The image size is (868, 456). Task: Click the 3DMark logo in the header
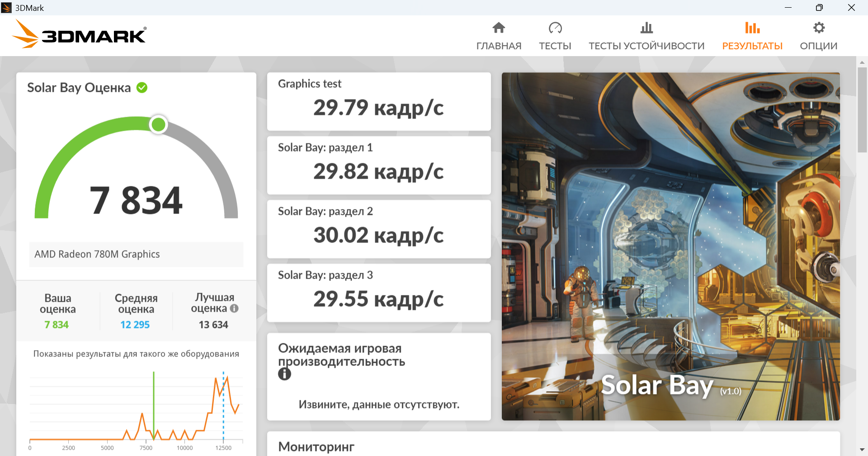[x=80, y=34]
